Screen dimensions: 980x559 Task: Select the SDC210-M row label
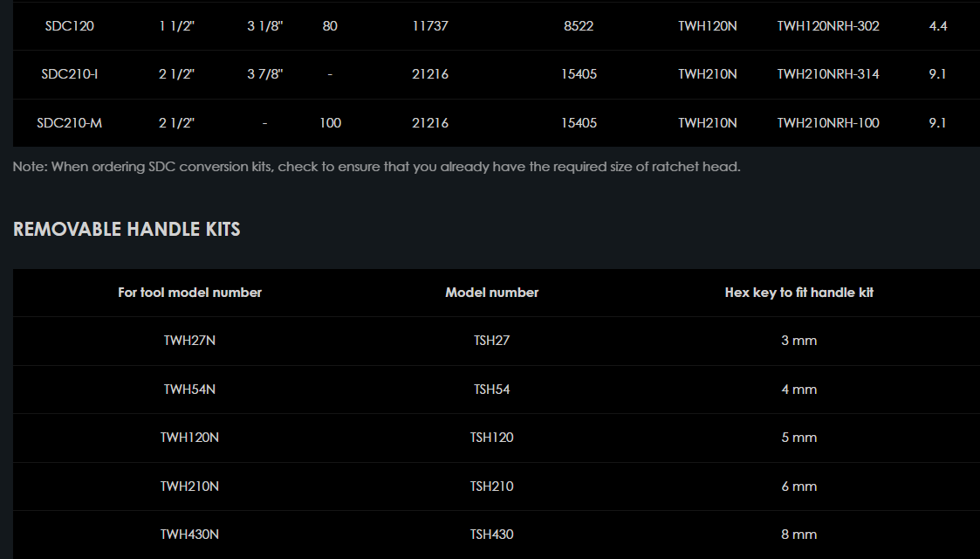pos(69,123)
